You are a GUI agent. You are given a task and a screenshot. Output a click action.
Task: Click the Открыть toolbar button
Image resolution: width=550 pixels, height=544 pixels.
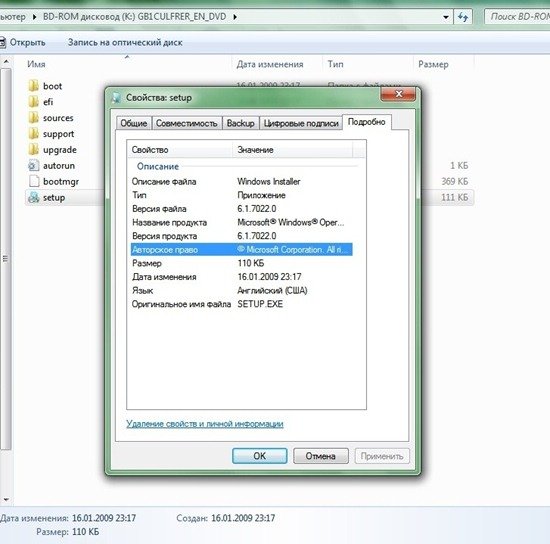(x=23, y=42)
